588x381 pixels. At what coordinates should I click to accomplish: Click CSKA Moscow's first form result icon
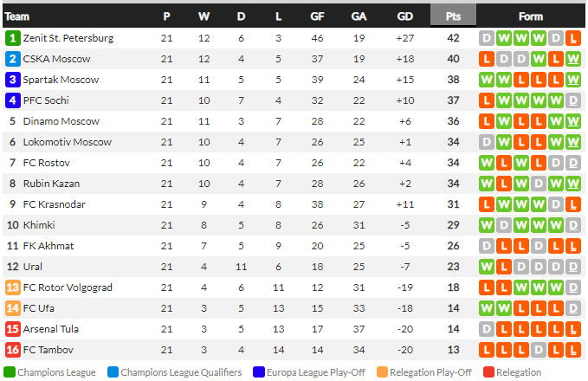[486, 59]
